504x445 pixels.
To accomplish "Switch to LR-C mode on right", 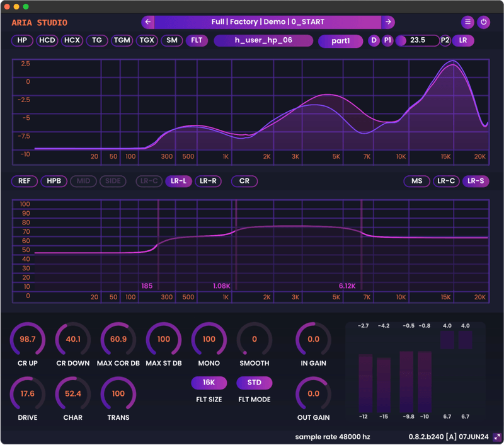I will [x=446, y=181].
